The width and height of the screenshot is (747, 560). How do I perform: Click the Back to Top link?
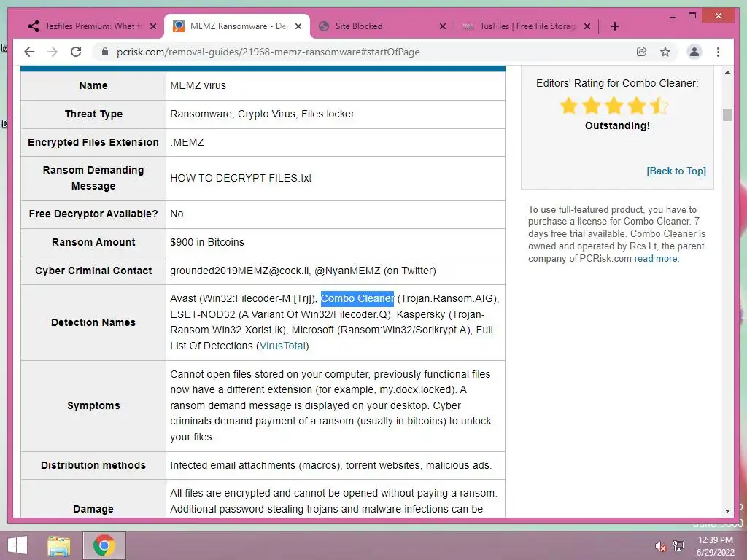(676, 171)
